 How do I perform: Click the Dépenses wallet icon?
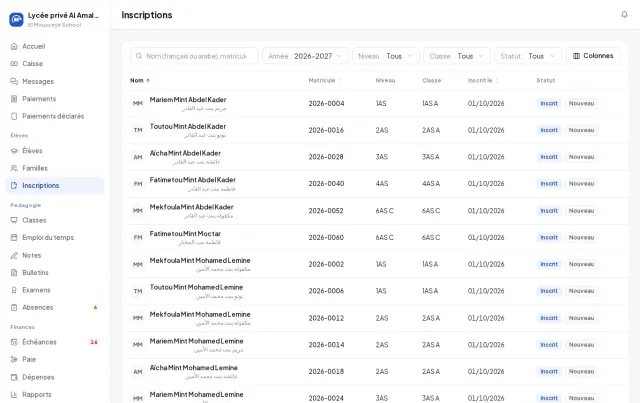pos(14,377)
